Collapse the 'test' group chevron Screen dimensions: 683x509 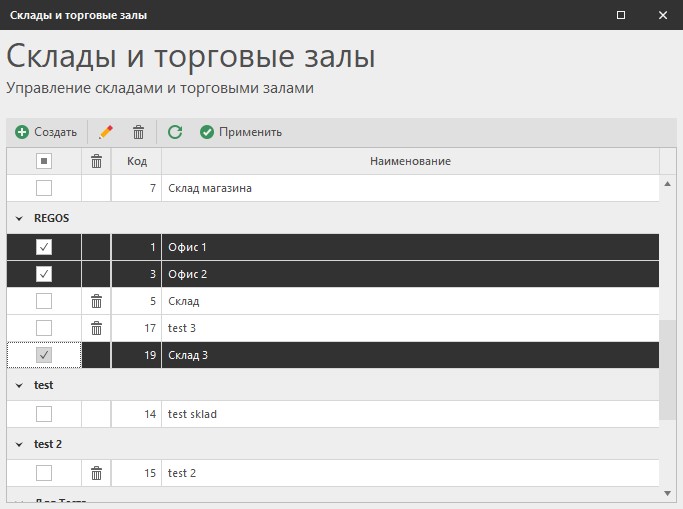(19, 385)
